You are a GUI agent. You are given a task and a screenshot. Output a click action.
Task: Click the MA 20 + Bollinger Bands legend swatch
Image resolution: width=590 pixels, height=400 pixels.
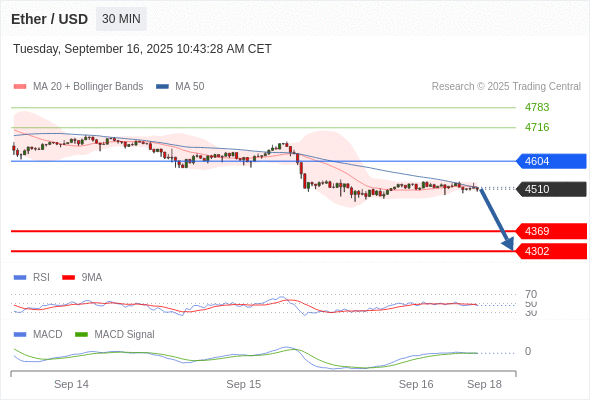(x=20, y=87)
